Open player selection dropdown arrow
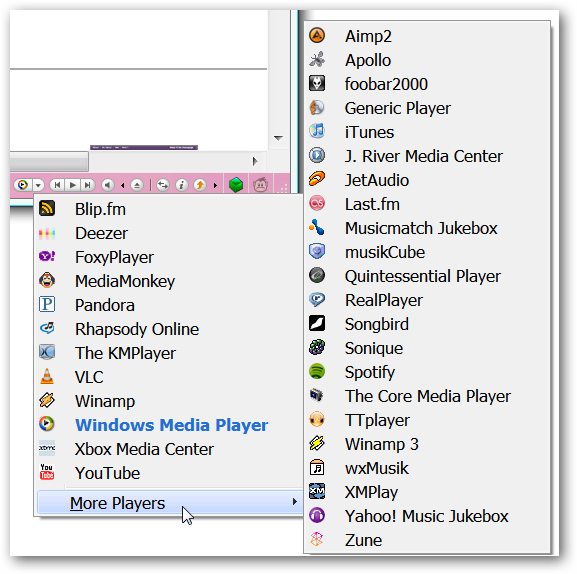This screenshot has width=577, height=574. [38, 185]
